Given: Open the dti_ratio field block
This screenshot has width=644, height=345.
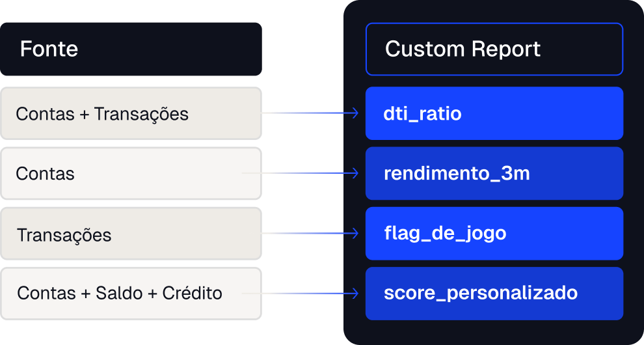Looking at the screenshot, I should (494, 113).
